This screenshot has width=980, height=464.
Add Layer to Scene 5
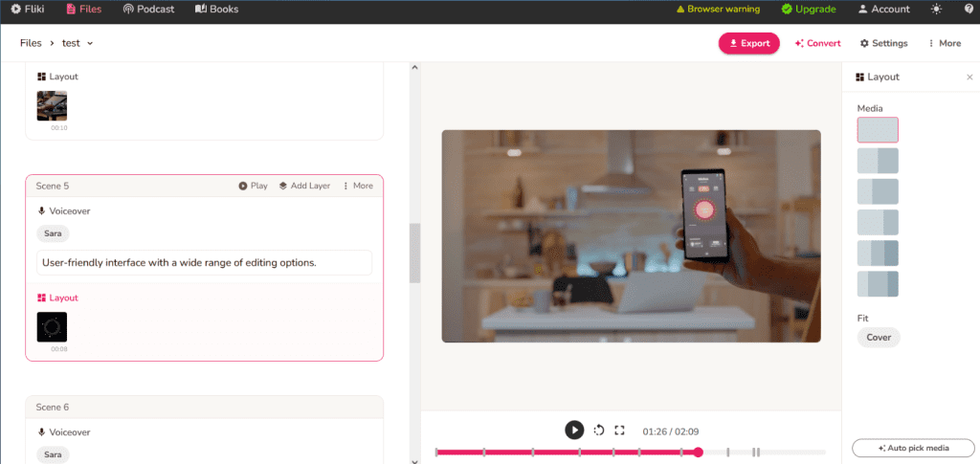click(305, 186)
